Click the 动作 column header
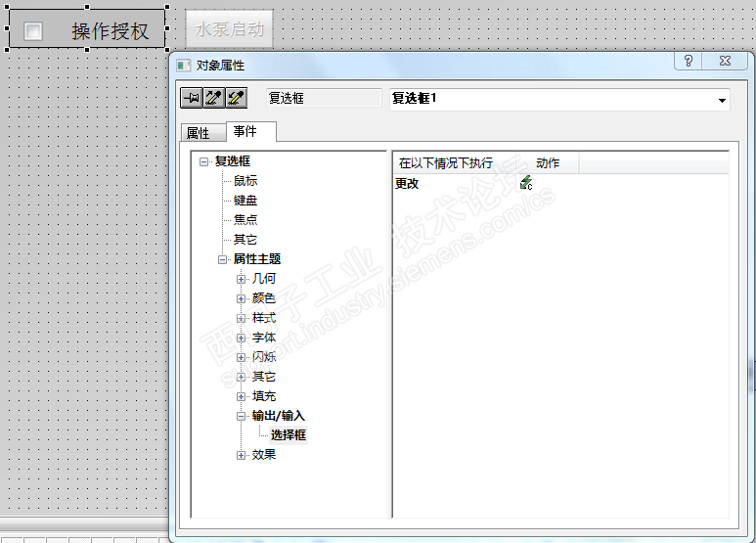 548,163
